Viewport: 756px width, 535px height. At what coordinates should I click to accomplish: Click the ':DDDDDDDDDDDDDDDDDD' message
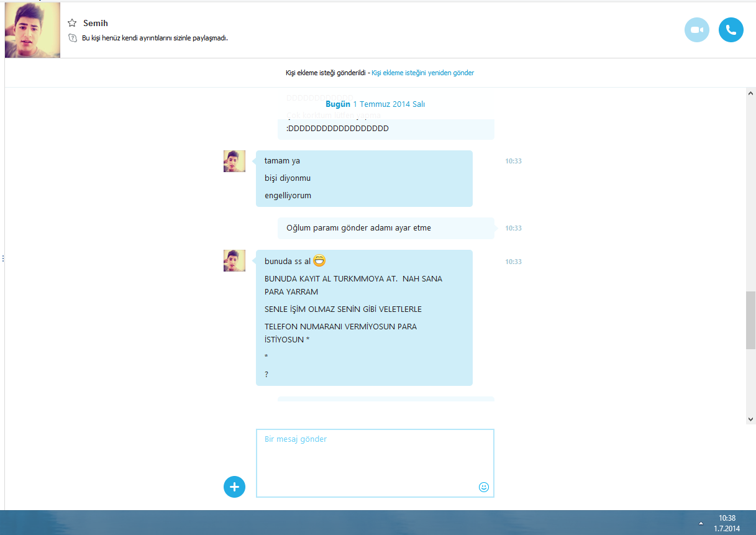(x=337, y=129)
